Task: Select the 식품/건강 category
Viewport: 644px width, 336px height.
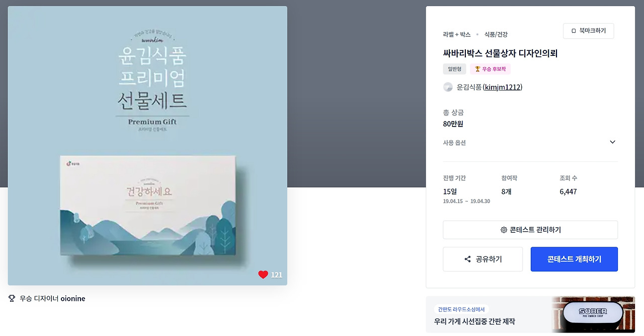Action: [496, 34]
